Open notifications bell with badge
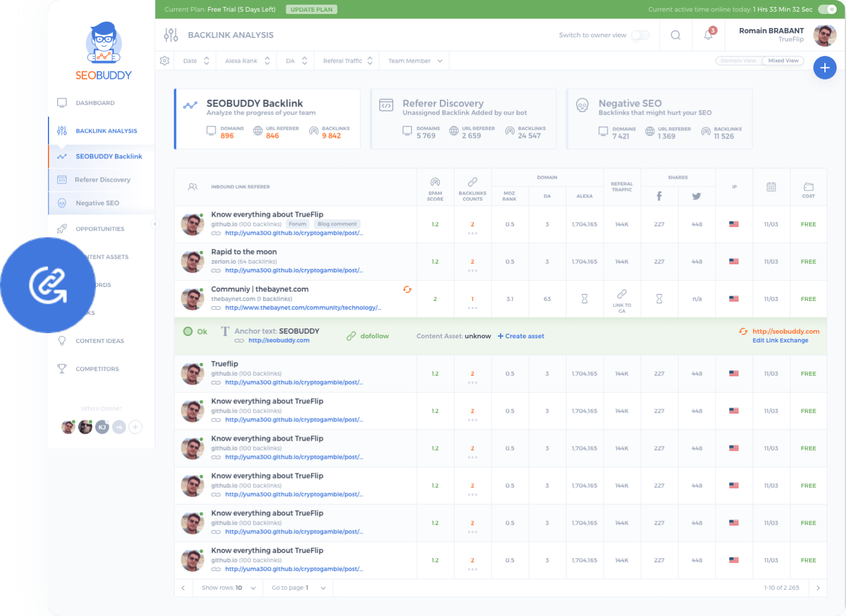This screenshot has height=616, width=846. [709, 34]
